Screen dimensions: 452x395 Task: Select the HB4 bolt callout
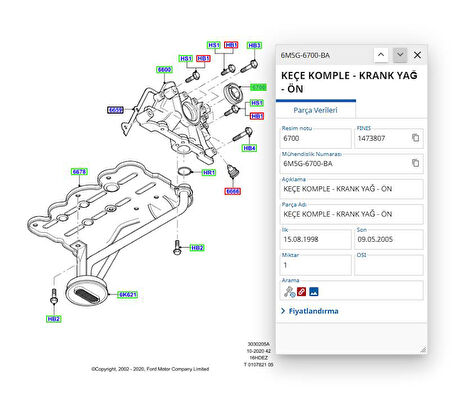point(249,148)
